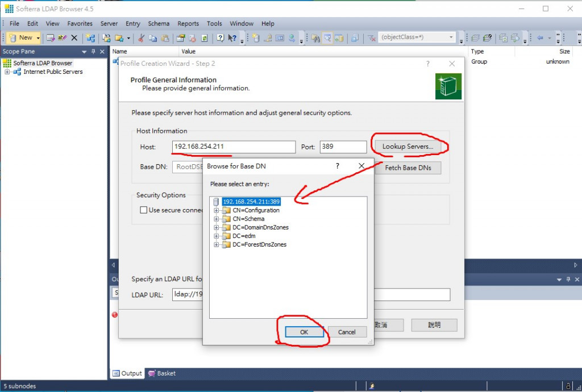
Task: Open the arrow beside the New button
Action: [x=38, y=38]
